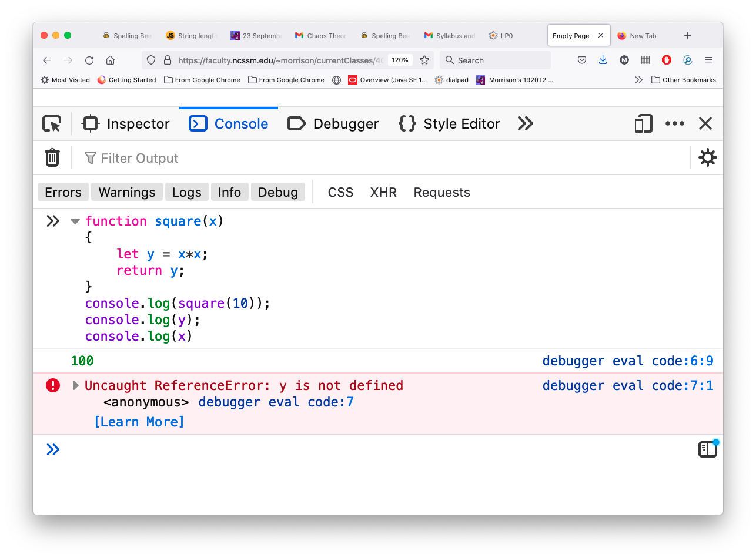The height and width of the screenshot is (558, 756).
Task: Open debugger eval code:7 stack frame link
Action: [276, 402]
